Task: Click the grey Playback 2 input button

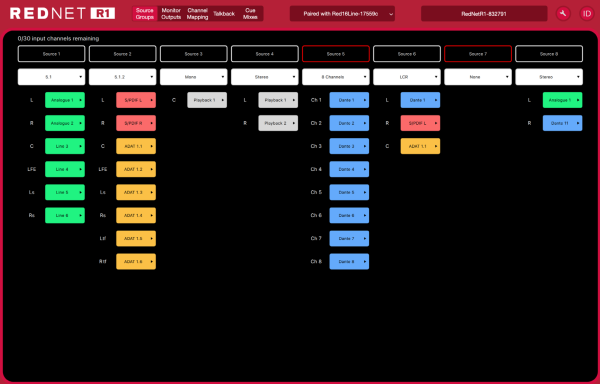Action: pyautogui.click(x=278, y=123)
